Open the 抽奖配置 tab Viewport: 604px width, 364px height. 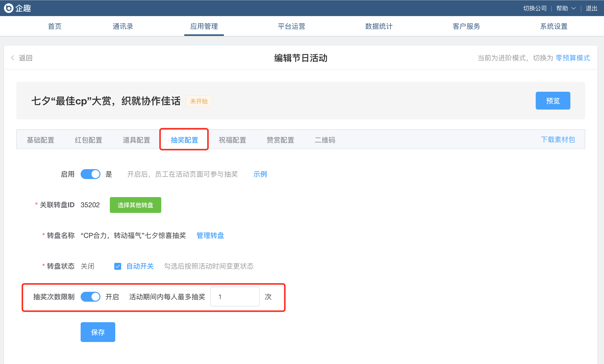pos(184,140)
